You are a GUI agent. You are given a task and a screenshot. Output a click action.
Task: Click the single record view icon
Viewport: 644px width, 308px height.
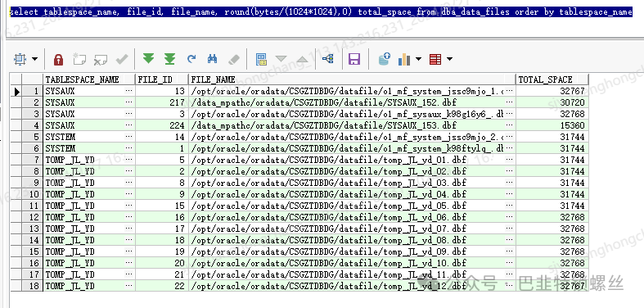click(261, 59)
